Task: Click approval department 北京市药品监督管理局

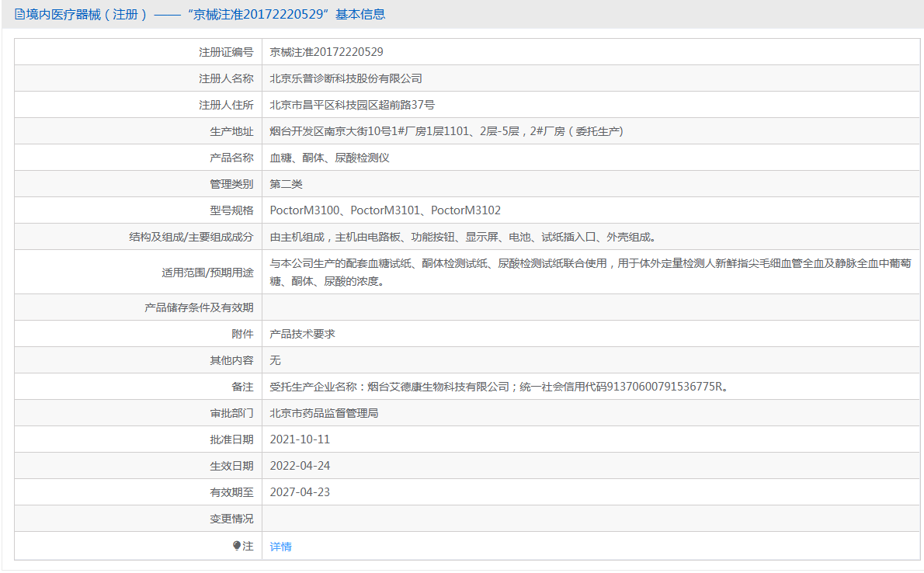Action: (324, 413)
